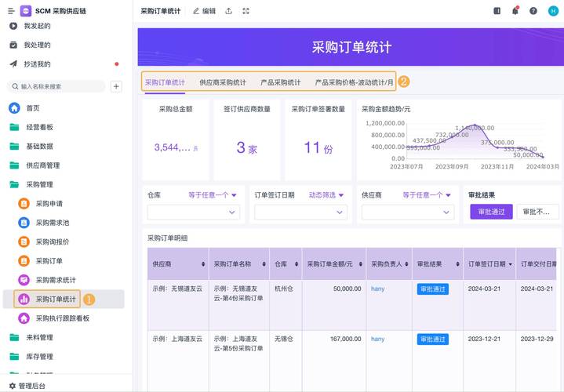Enter fullscreen with expand icon
Screen dimensions: 564x392
[246, 11]
